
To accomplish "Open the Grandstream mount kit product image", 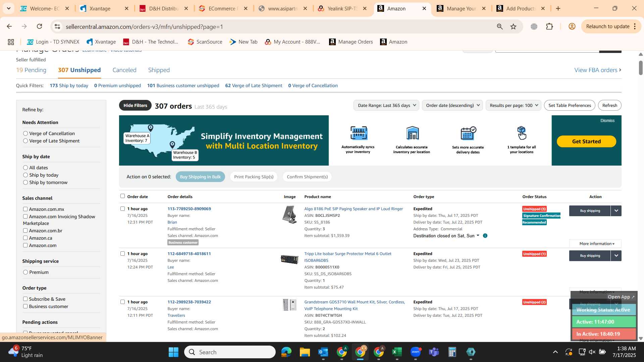I will pyautogui.click(x=289, y=305).
